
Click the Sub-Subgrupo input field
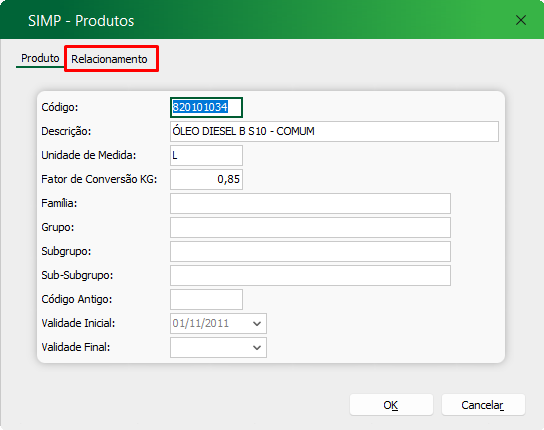click(x=310, y=275)
